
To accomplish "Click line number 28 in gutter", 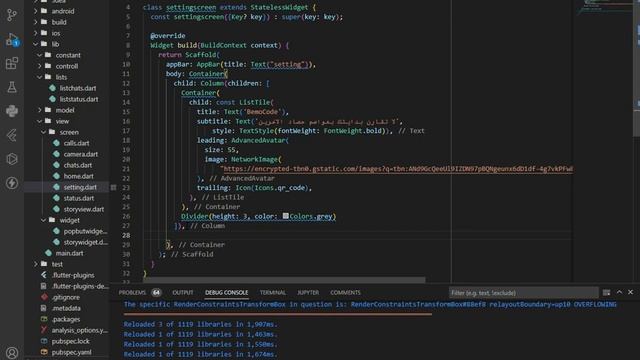I will coord(126,236).
